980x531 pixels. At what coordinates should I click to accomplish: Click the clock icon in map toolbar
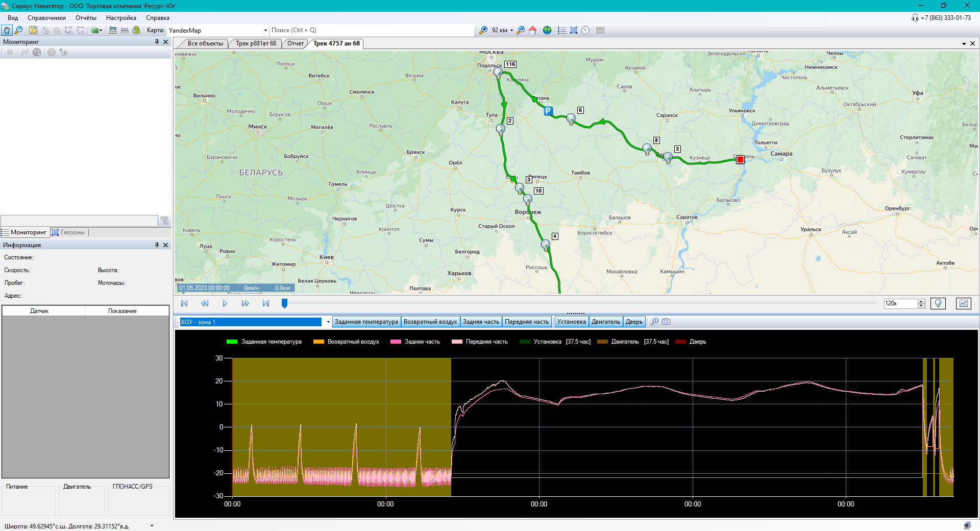(x=585, y=31)
